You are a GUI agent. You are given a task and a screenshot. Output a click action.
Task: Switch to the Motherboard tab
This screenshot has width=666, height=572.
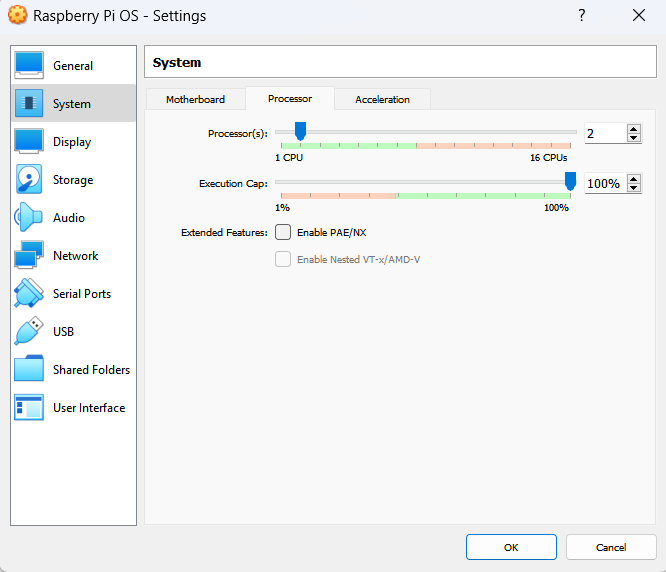[195, 99]
